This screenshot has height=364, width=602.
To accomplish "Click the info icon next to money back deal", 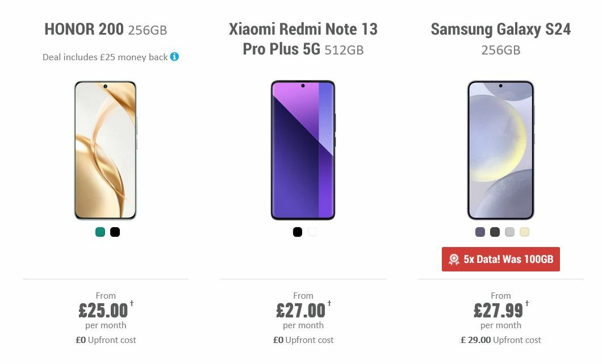I will pyautogui.click(x=175, y=57).
